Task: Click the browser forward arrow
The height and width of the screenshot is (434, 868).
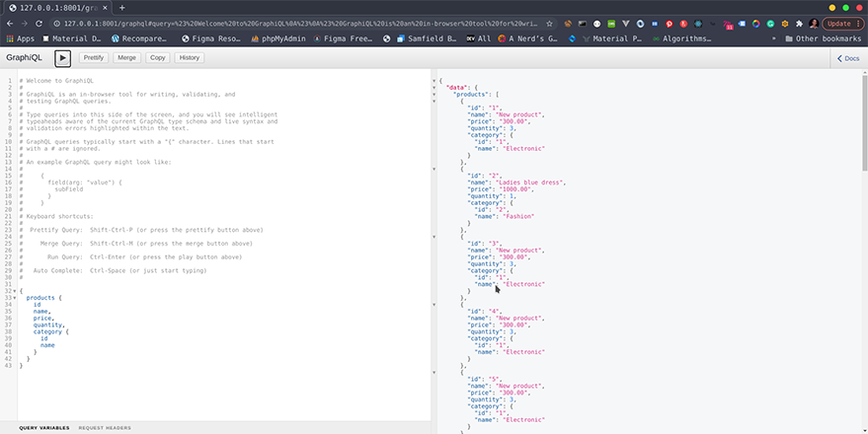Action: pyautogui.click(x=25, y=24)
